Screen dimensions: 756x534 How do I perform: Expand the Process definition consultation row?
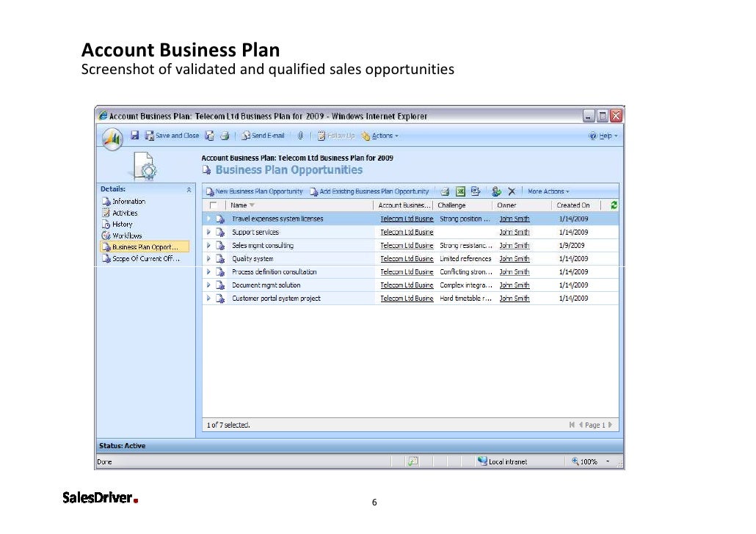tap(208, 272)
